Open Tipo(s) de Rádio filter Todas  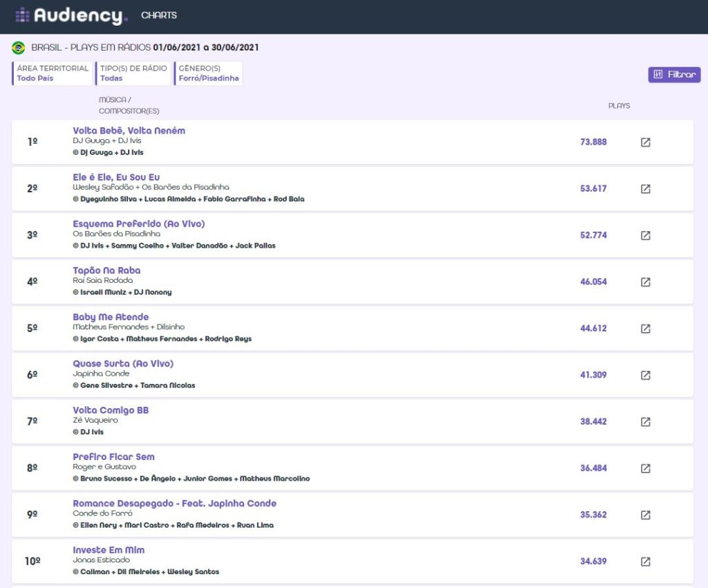[x=133, y=73]
